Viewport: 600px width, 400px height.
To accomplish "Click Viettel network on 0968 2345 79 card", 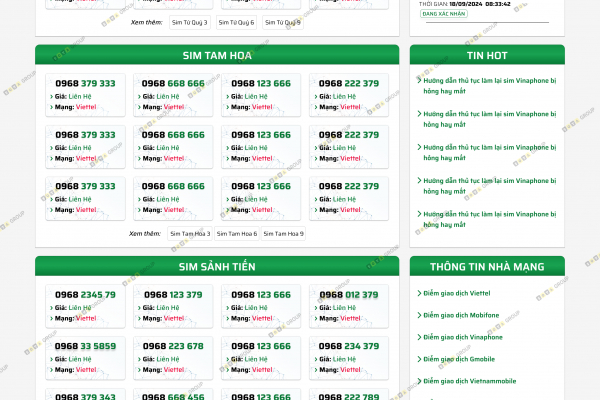I will coord(86,318).
